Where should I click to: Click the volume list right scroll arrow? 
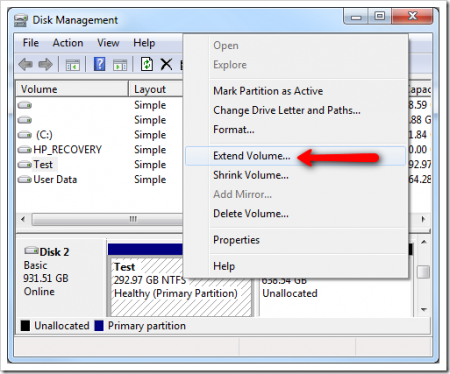(423, 219)
